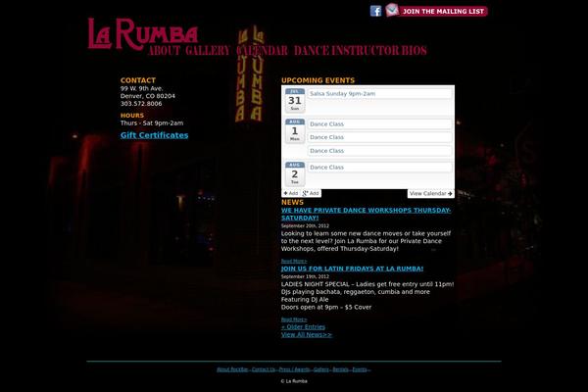The width and height of the screenshot is (588, 392).
Task: Click the La Rumba logo
Action: [143, 34]
